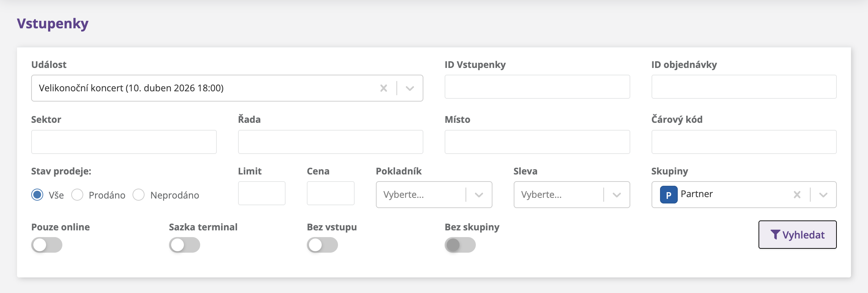Expand the Událost dropdown chevron
Screen dimensions: 868x293
point(410,88)
